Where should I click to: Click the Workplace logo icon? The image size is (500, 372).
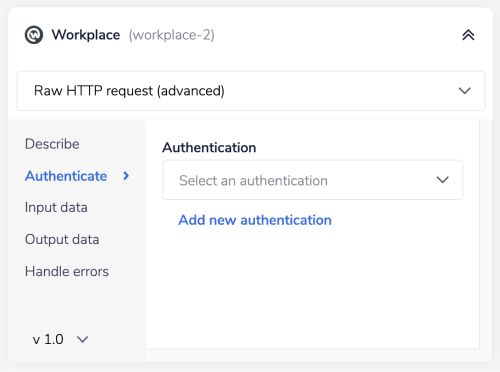(34, 35)
